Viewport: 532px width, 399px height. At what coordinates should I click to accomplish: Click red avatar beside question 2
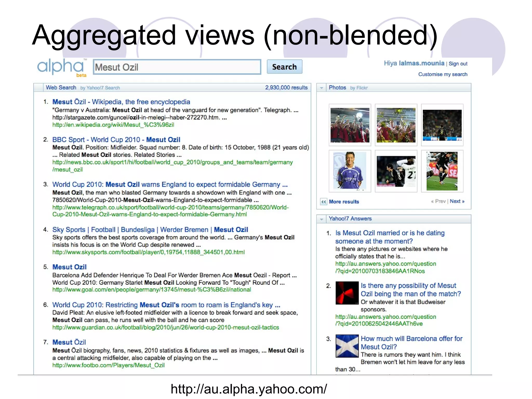pos(347,293)
